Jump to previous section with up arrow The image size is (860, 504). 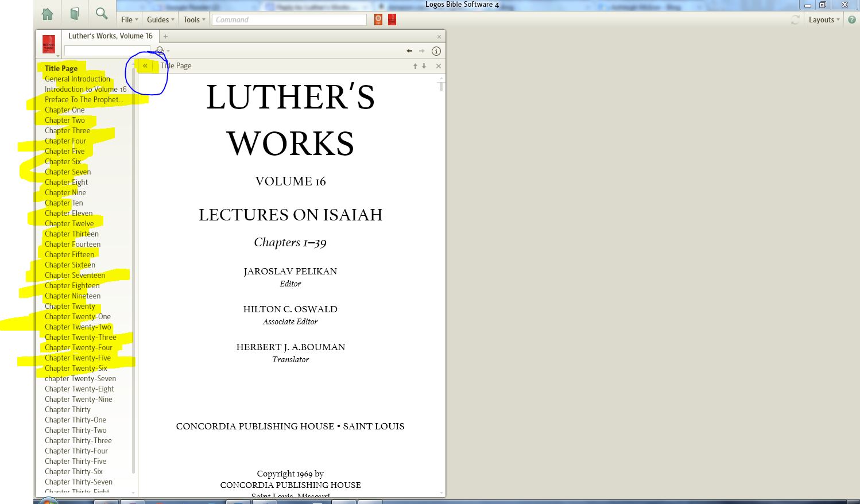pyautogui.click(x=415, y=66)
